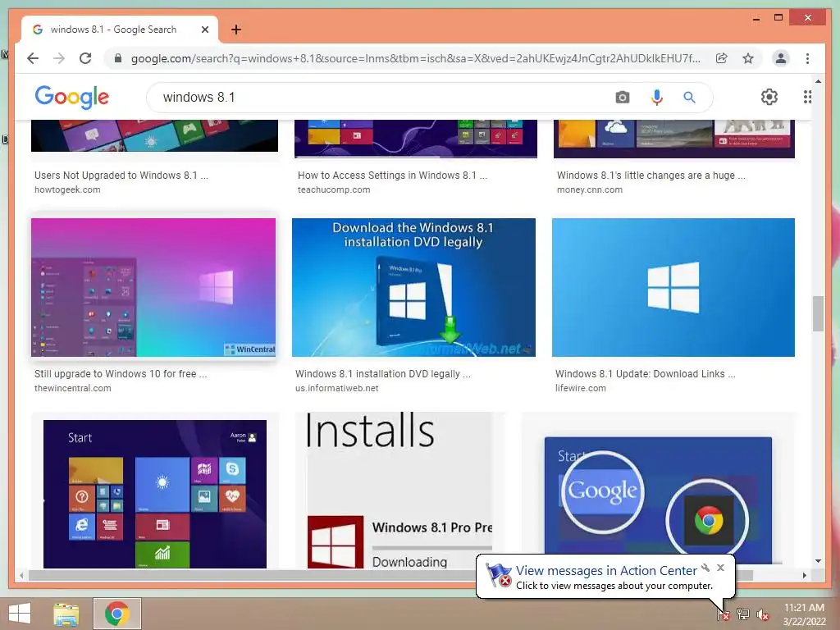840x630 pixels.
Task: Click thewincentral.com source text
Action: [x=73, y=388]
